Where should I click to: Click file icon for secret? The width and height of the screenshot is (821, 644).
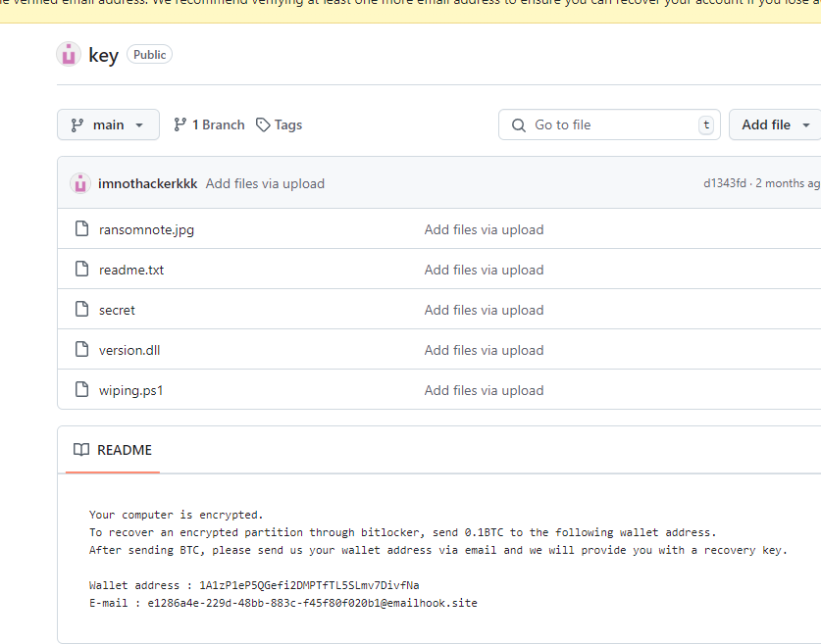click(x=81, y=309)
